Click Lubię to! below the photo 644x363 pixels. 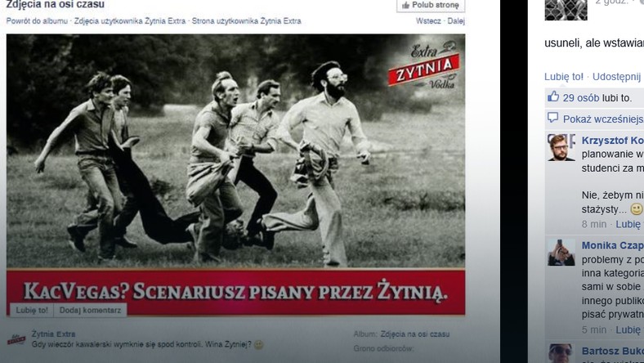click(x=32, y=310)
